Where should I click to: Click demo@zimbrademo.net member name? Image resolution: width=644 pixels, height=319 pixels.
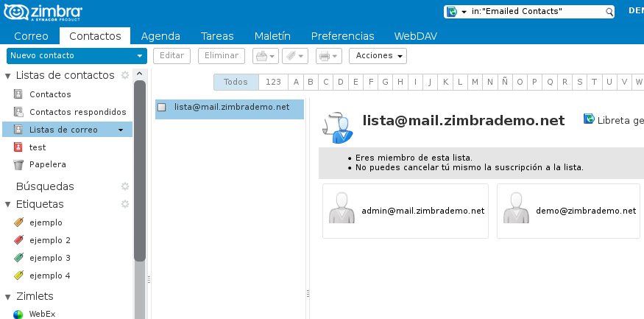[586, 211]
